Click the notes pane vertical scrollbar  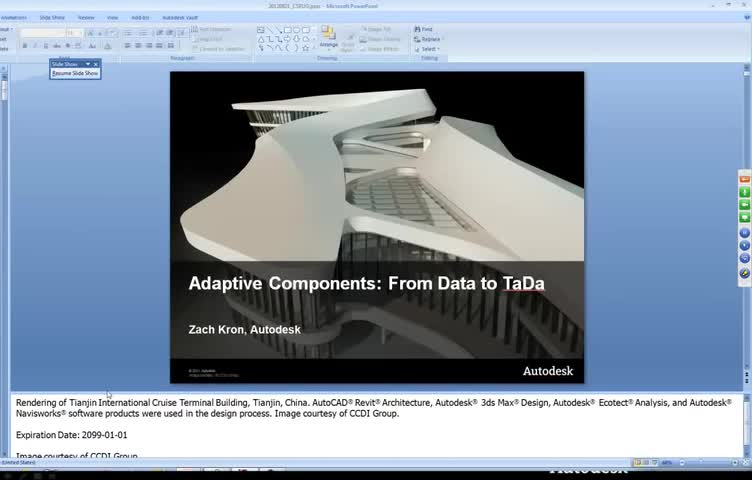coord(747,426)
